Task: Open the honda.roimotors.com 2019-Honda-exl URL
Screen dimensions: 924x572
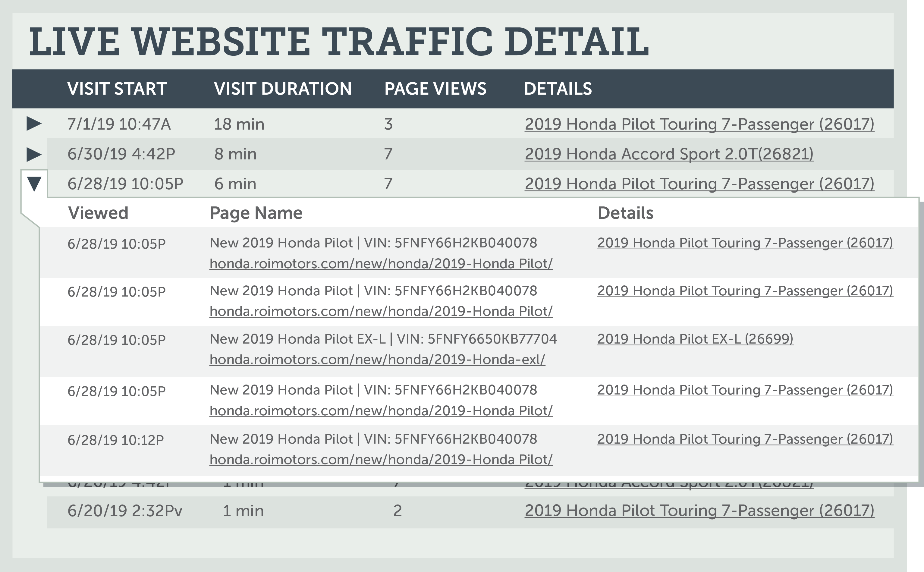Action: click(377, 360)
